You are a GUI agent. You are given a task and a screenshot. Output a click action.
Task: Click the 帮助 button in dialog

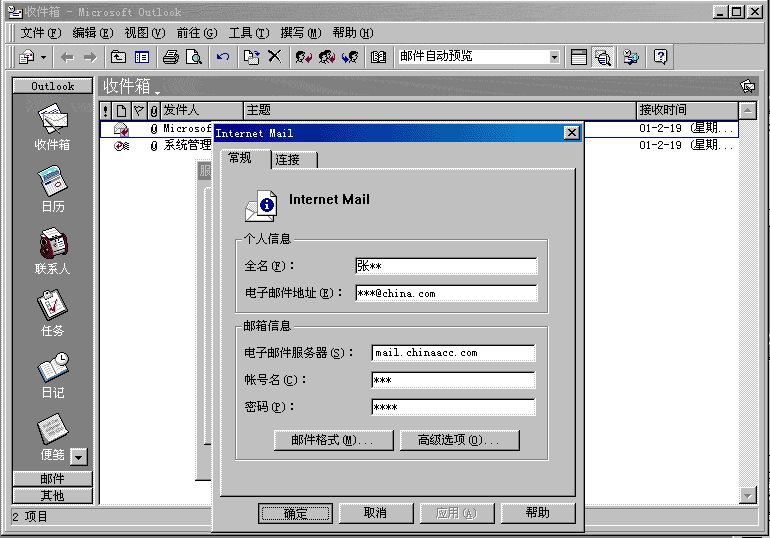click(538, 513)
